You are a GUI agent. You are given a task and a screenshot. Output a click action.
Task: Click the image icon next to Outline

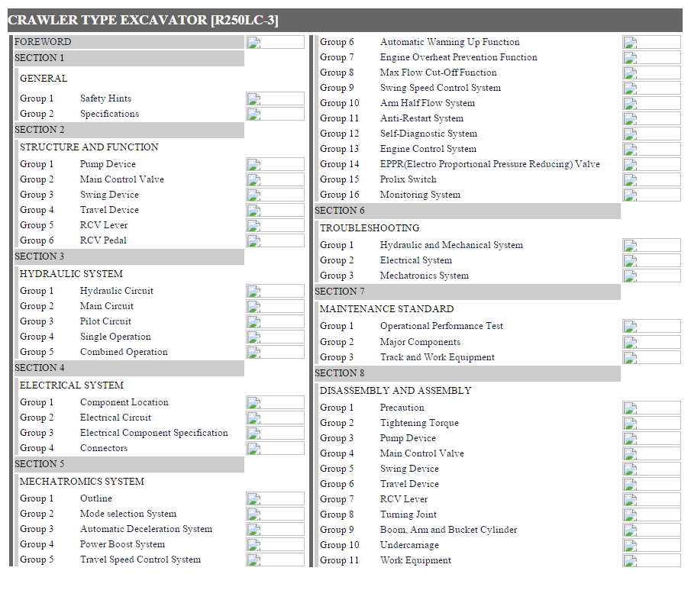pos(275,498)
